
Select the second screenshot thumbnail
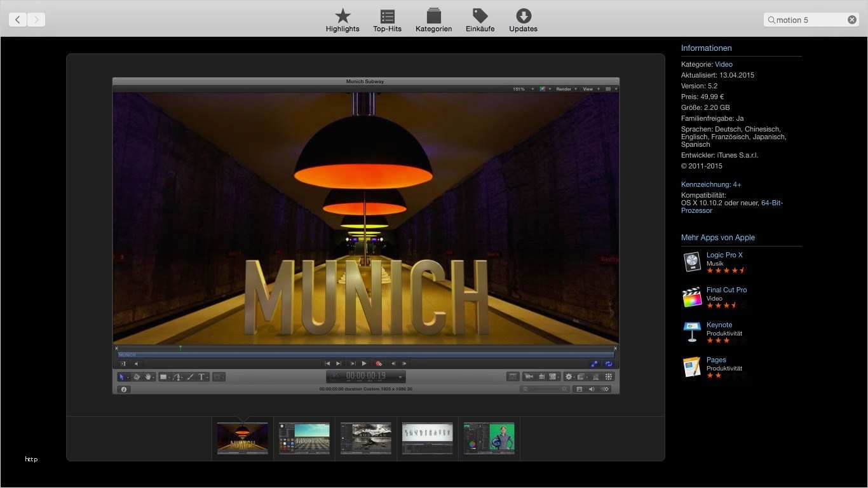click(x=304, y=438)
